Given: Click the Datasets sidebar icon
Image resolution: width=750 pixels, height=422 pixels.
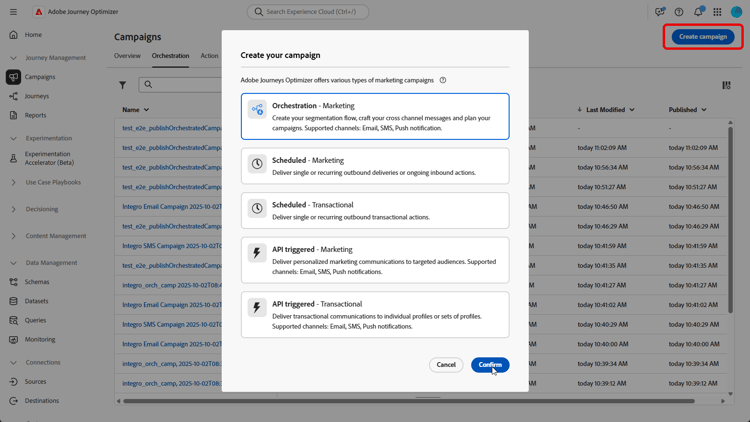Looking at the screenshot, I should tap(13, 301).
